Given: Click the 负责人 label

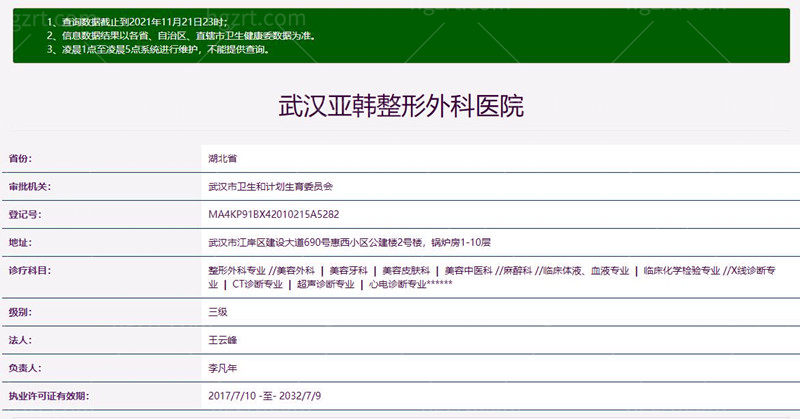Looking at the screenshot, I should [24, 368].
